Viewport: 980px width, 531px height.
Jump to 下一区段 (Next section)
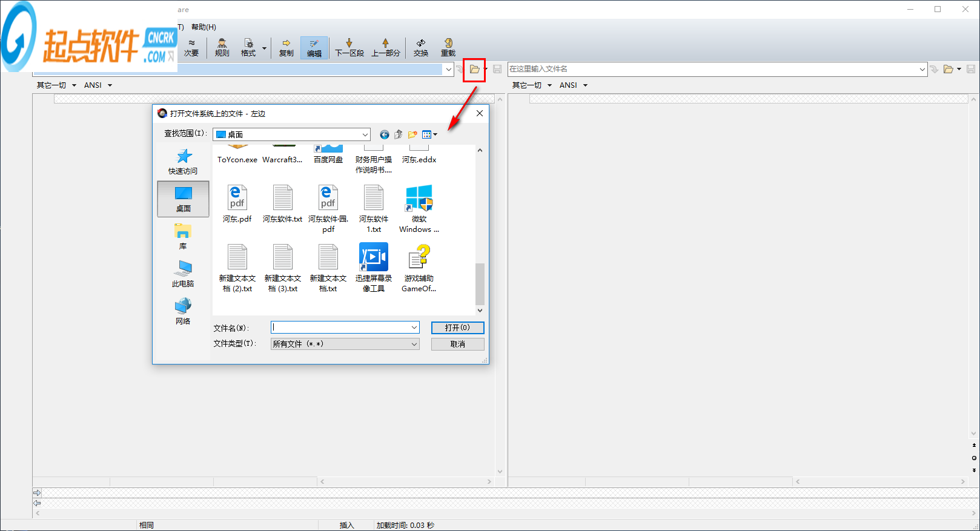tap(349, 47)
